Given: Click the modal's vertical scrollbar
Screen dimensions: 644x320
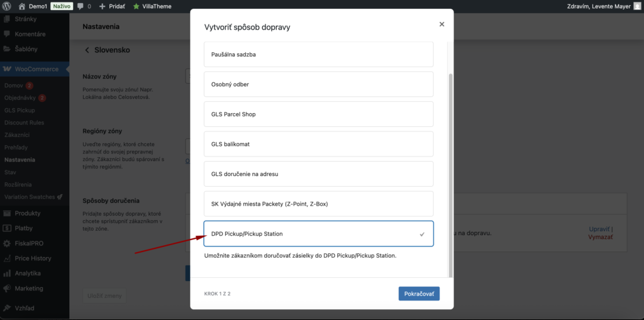Looking at the screenshot, I should point(449,170).
